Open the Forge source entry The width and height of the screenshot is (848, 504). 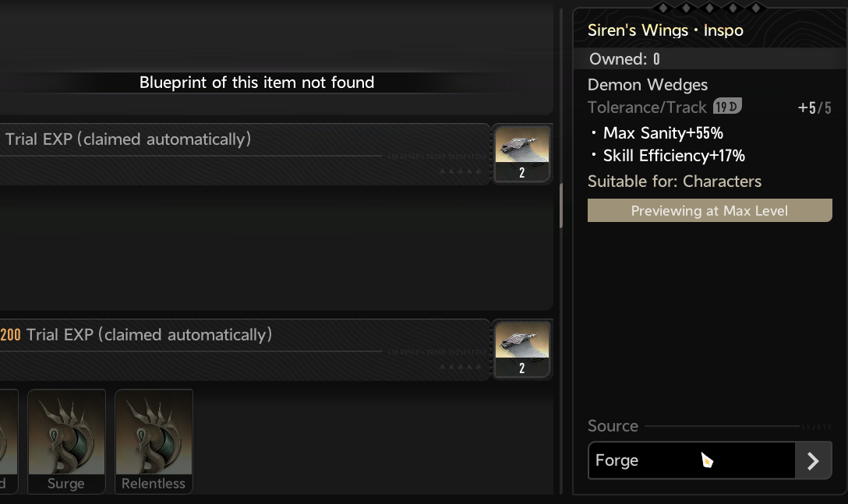pyautogui.click(x=709, y=460)
